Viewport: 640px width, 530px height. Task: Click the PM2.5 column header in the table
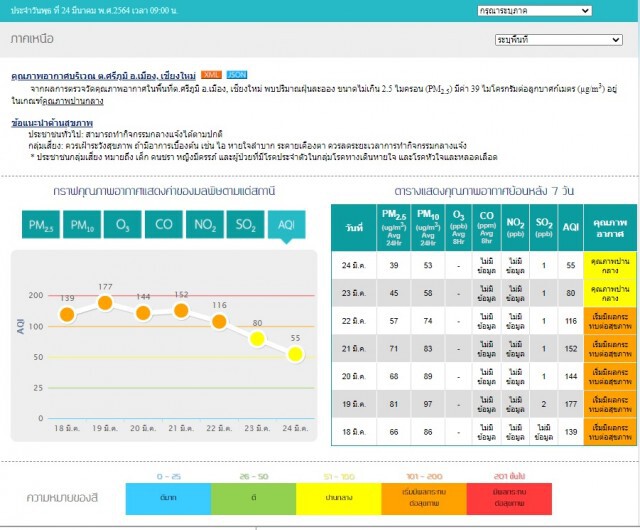pos(394,228)
